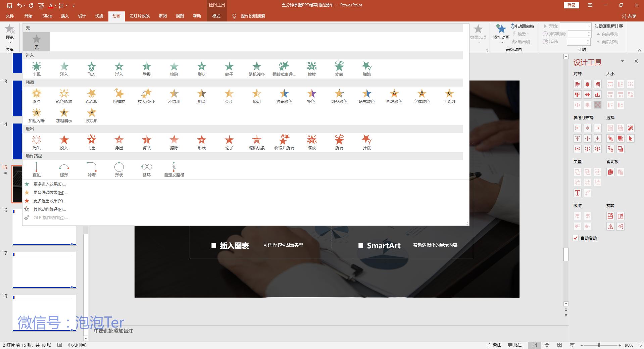644x349 pixels.
Task: Switch to the 切换 ribbon tab
Action: (99, 16)
